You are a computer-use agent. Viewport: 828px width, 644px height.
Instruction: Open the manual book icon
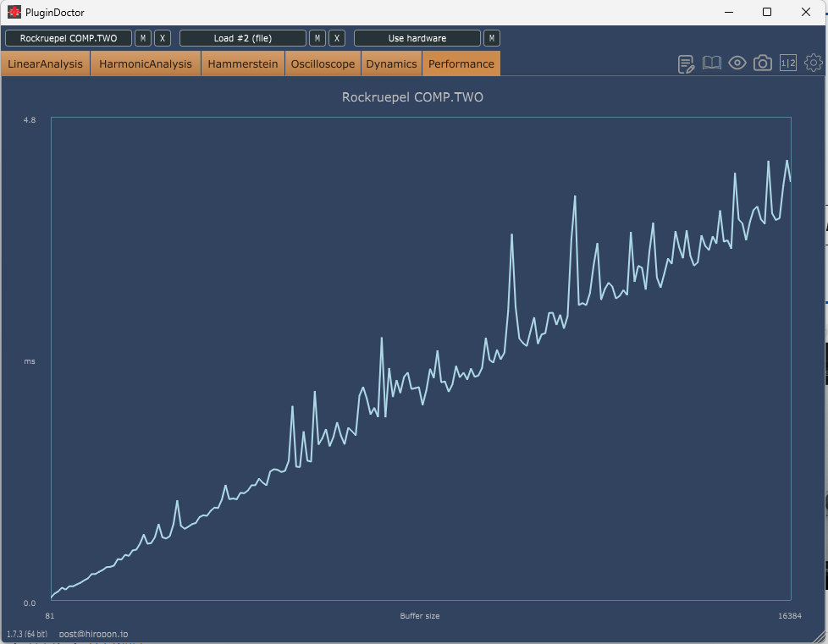712,63
